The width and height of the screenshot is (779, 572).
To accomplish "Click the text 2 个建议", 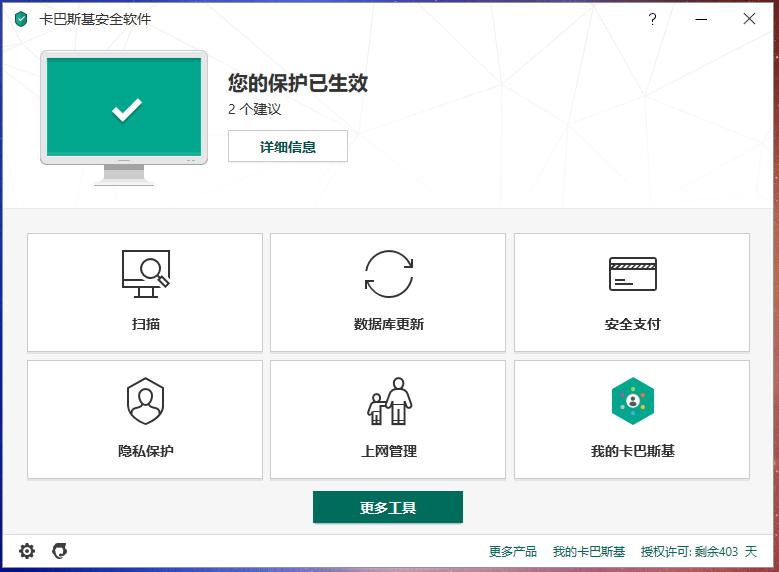I will tap(254, 109).
